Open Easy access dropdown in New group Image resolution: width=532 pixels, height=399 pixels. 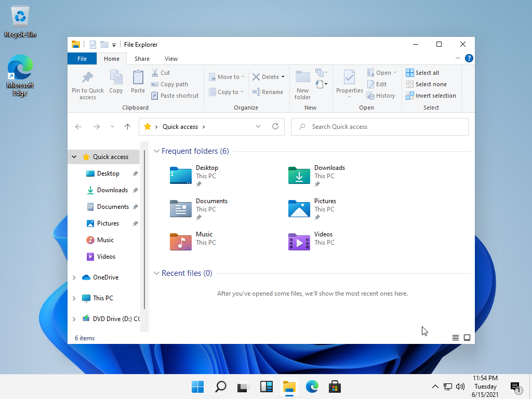point(321,84)
